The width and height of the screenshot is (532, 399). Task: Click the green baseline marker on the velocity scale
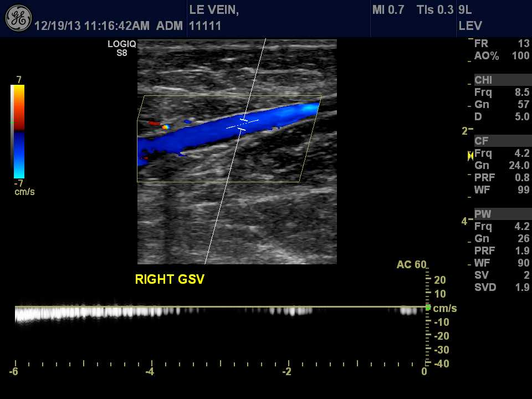(428, 307)
